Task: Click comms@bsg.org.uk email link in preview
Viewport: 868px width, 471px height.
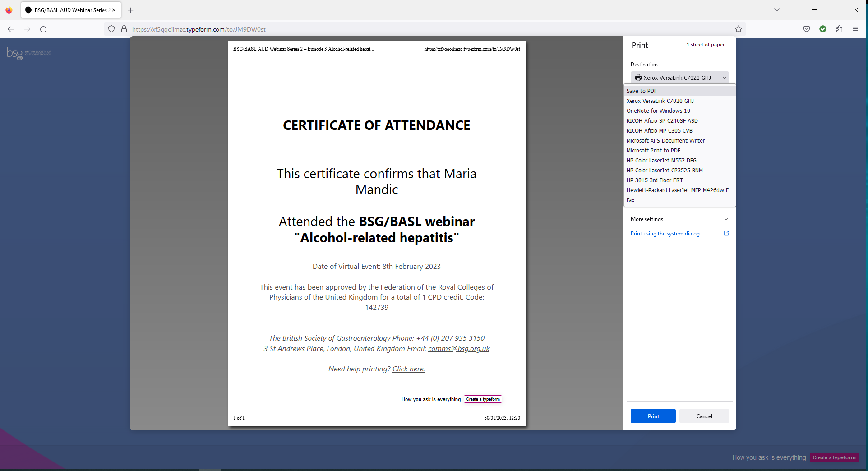Action: coord(459,348)
